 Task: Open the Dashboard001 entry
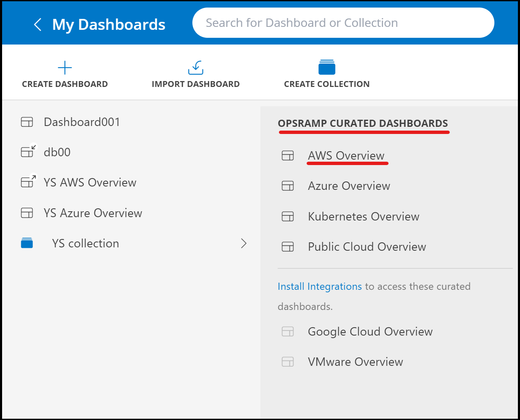click(x=82, y=122)
